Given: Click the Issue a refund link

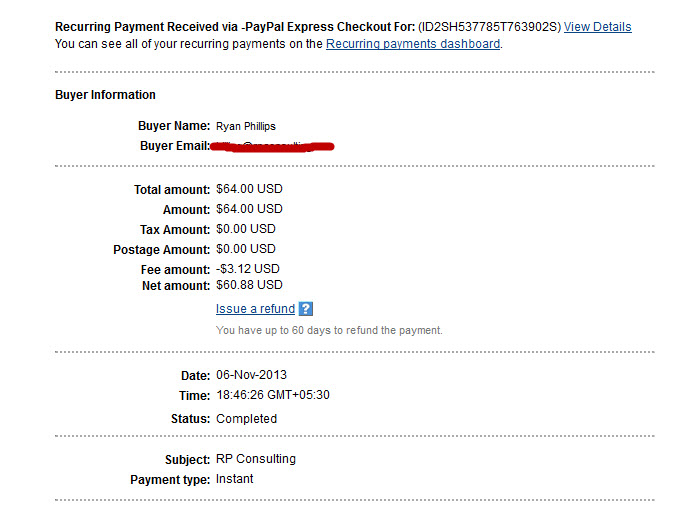Looking at the screenshot, I should click(255, 309).
